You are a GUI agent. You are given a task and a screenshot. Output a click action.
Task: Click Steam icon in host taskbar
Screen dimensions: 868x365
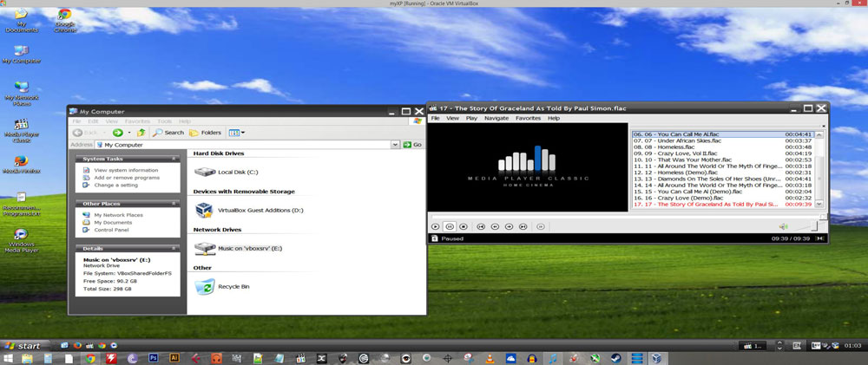615,358
